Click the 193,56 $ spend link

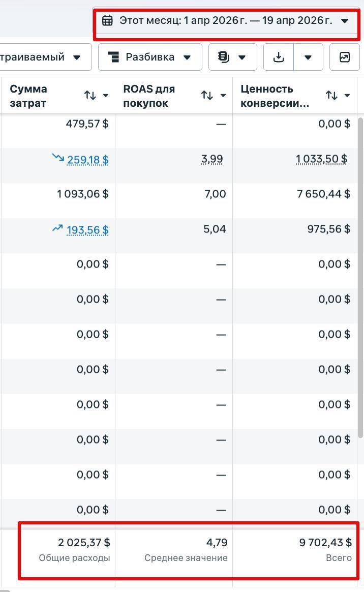pyautogui.click(x=87, y=230)
